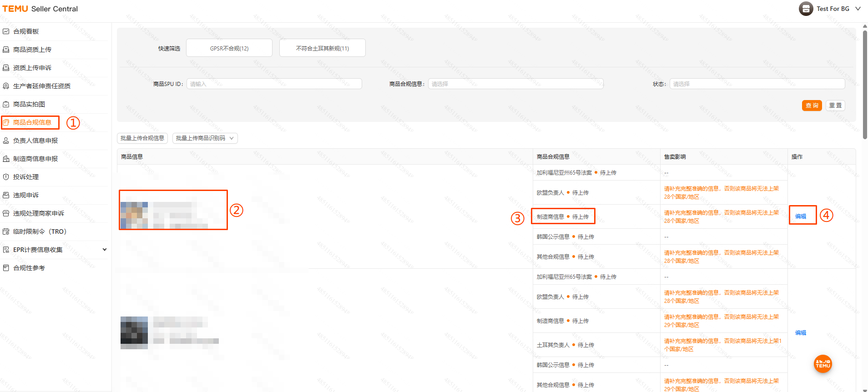Select 商品合规信息 in the sidebar menu
The width and height of the screenshot is (868, 392).
pyautogui.click(x=32, y=122)
